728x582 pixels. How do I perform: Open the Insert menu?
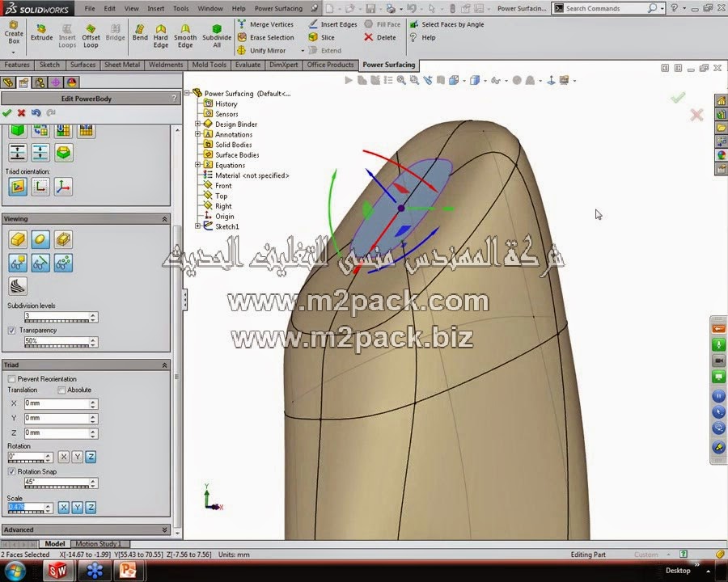pos(155,8)
